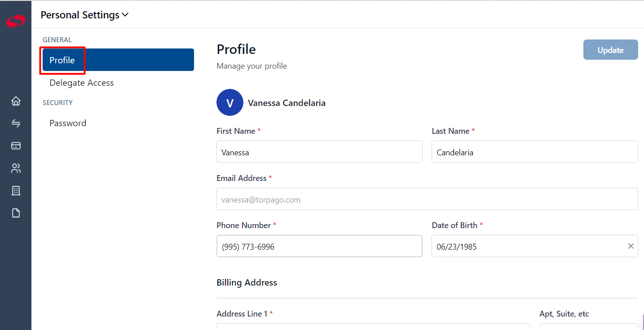Clear the Date of Birth field

[631, 246]
